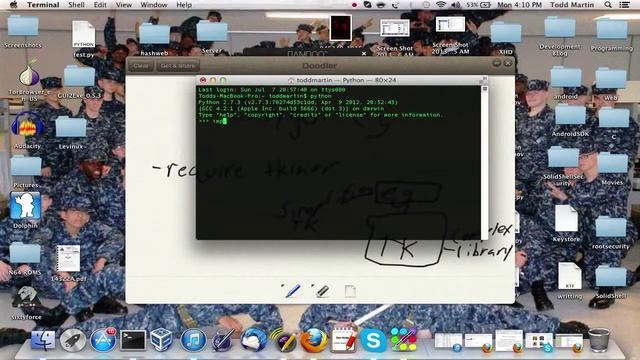Open the Edit menu
This screenshot has height=360, width=640.
(100, 5)
